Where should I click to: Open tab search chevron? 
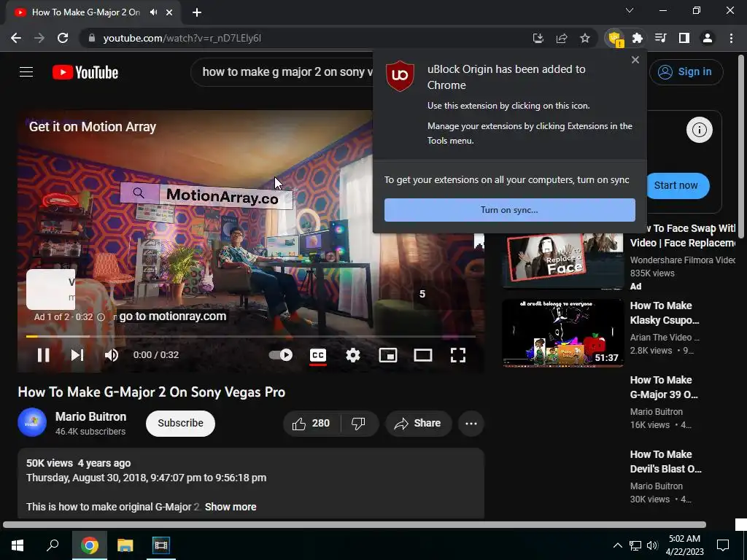[630, 10]
